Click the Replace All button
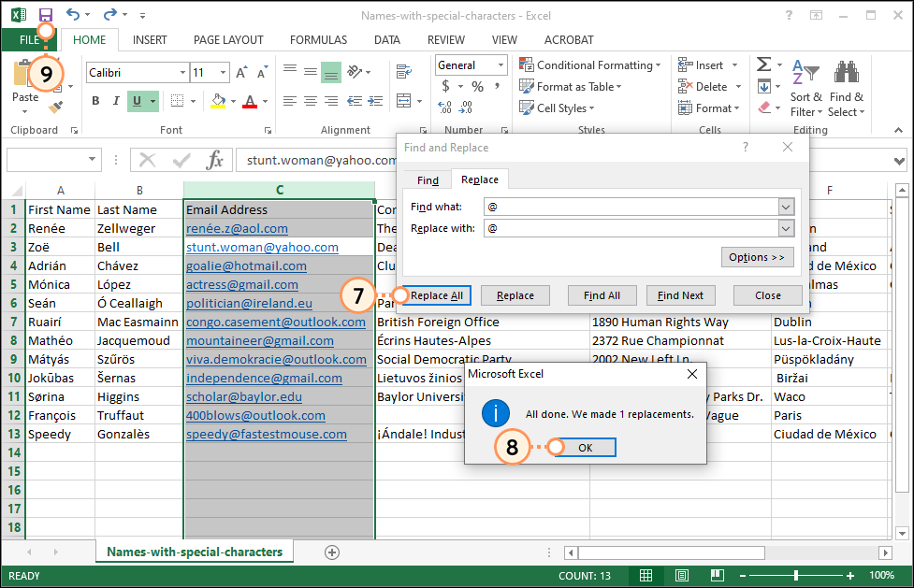 pyautogui.click(x=437, y=295)
